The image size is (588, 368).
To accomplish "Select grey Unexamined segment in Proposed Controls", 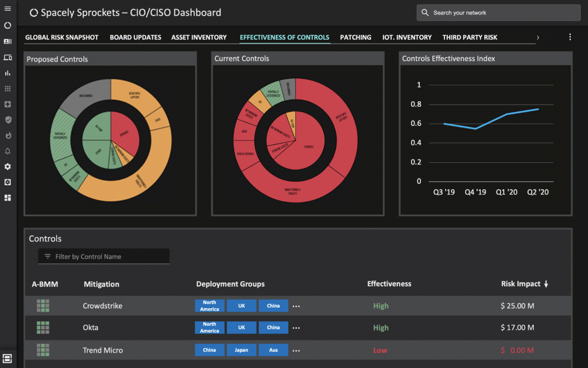I will [87, 97].
